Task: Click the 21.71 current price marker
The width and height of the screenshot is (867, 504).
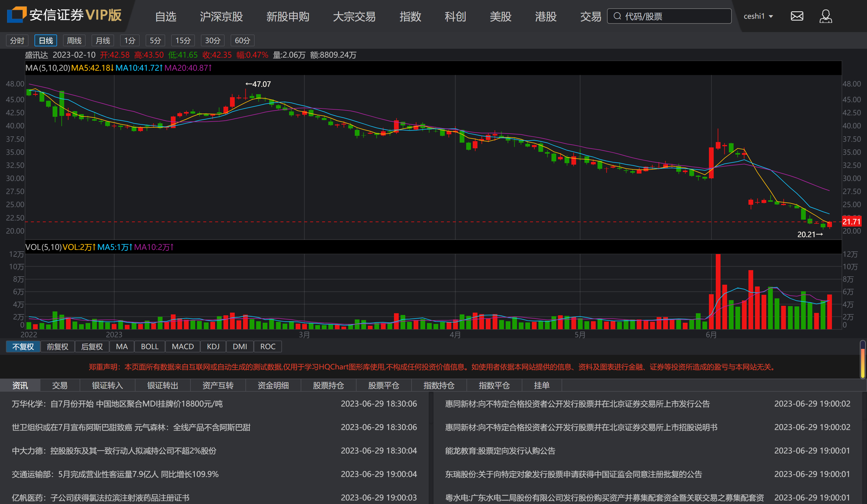Action: pos(851,222)
